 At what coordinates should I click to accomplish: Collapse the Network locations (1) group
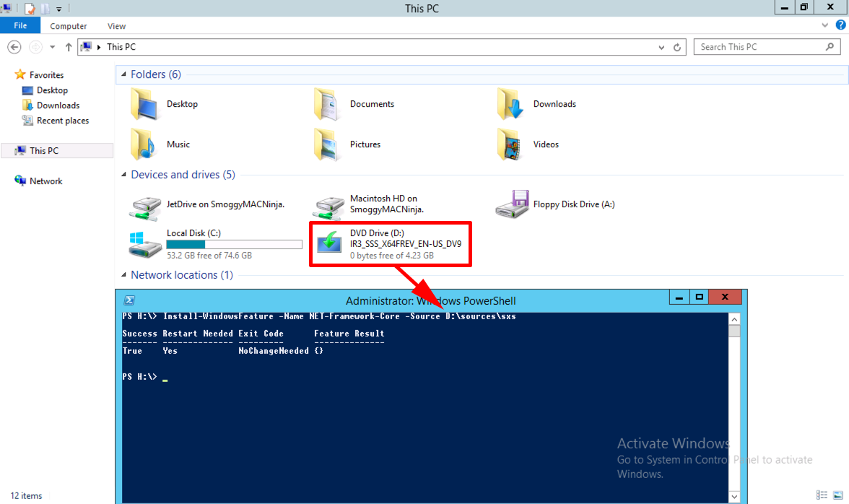pos(123,274)
